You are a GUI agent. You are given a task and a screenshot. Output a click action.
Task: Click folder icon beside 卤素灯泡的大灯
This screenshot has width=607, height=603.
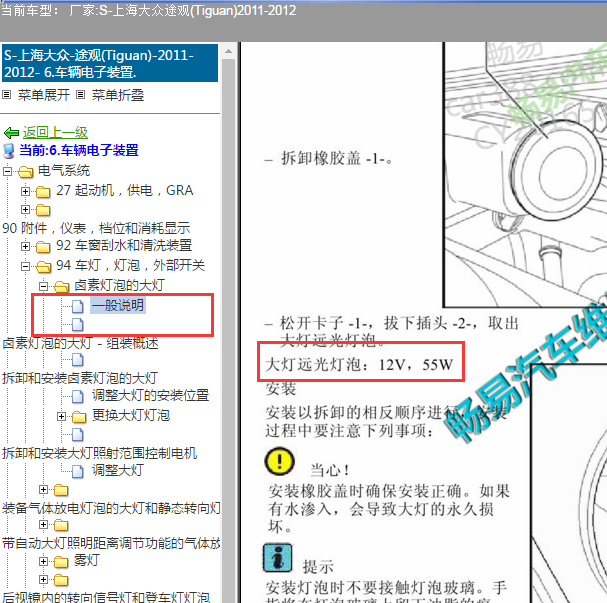tap(62, 287)
